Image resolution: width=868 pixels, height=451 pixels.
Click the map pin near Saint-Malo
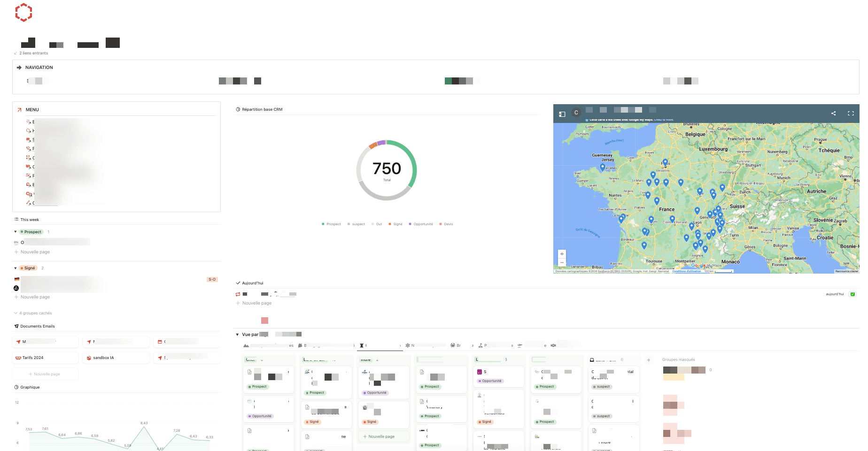tap(603, 167)
